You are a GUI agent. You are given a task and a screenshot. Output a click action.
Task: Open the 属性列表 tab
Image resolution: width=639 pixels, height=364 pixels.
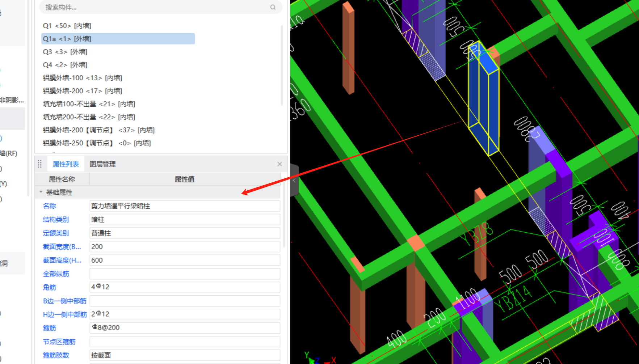coord(66,164)
